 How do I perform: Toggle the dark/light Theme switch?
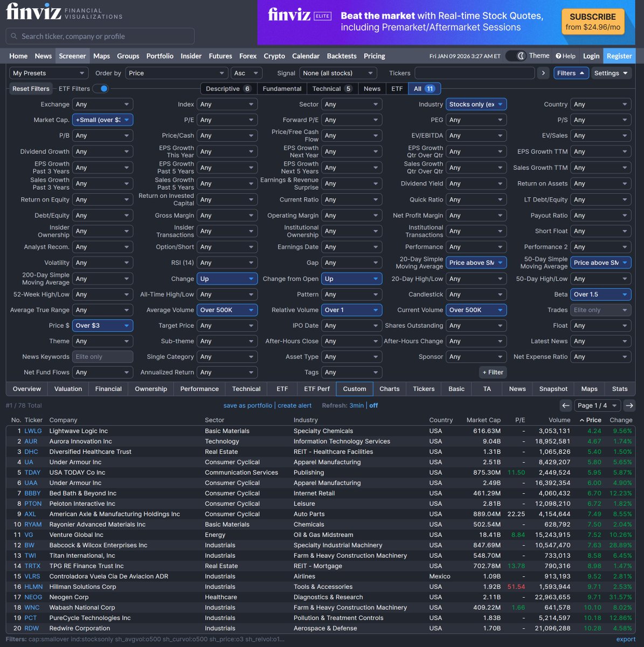click(x=516, y=56)
